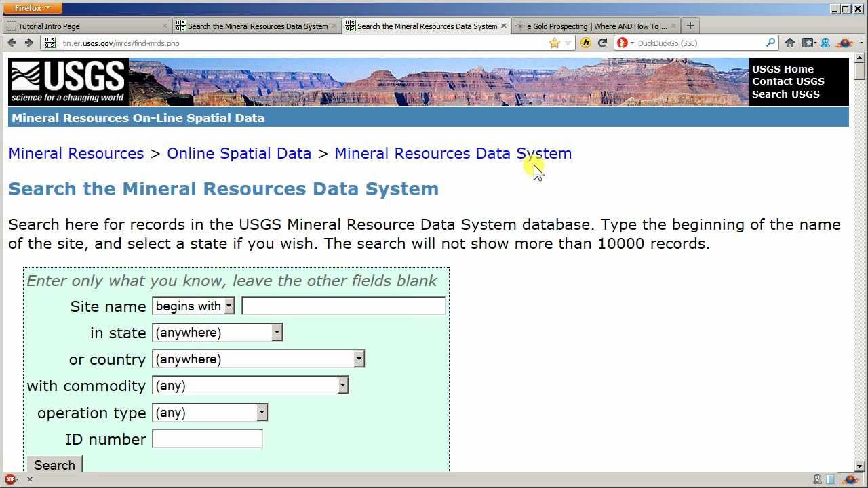Click the USGS logo
Viewport: 868px width, 488px height.
(68, 81)
